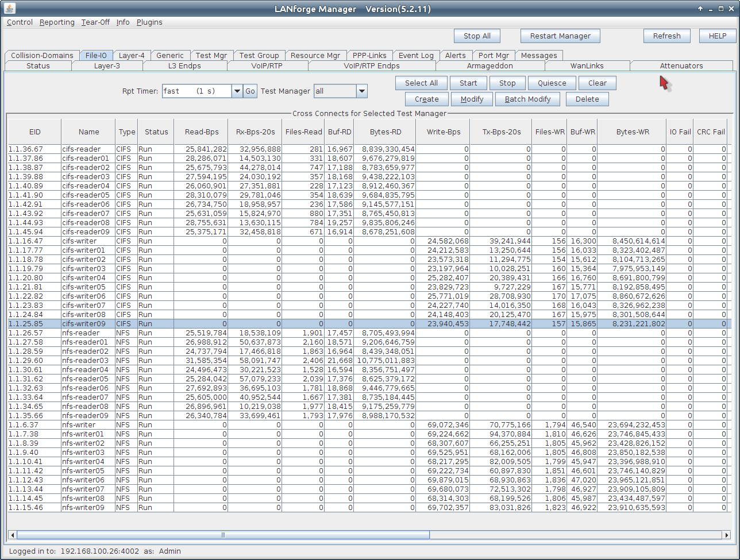Switch to the Port Mgr tab
This screenshot has width=740, height=560.
pyautogui.click(x=494, y=56)
